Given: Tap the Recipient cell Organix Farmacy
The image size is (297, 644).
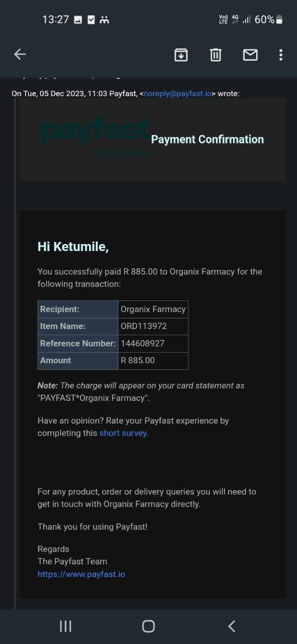Looking at the screenshot, I should (x=153, y=309).
